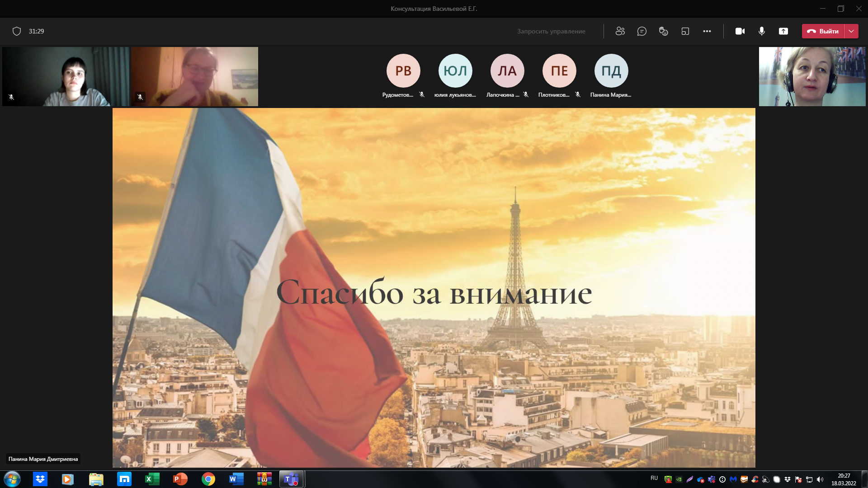Click the volume speaker icon in tray
The height and width of the screenshot is (488, 868).
coord(820,479)
